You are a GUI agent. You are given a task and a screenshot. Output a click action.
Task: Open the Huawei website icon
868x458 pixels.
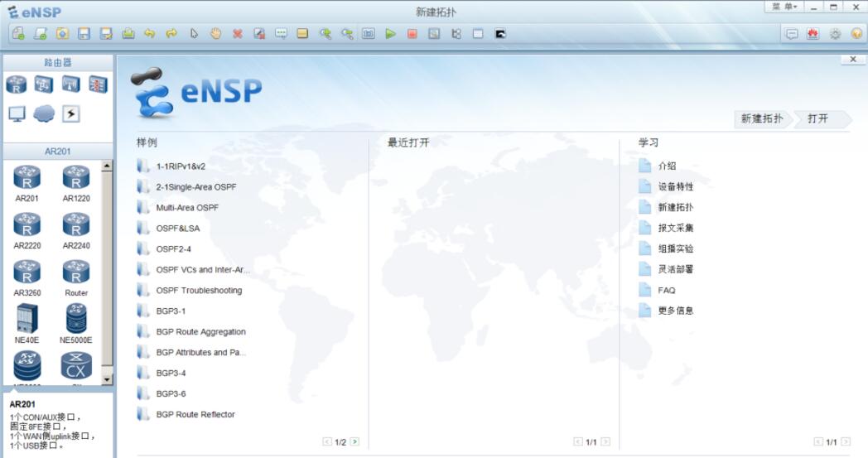tap(813, 34)
